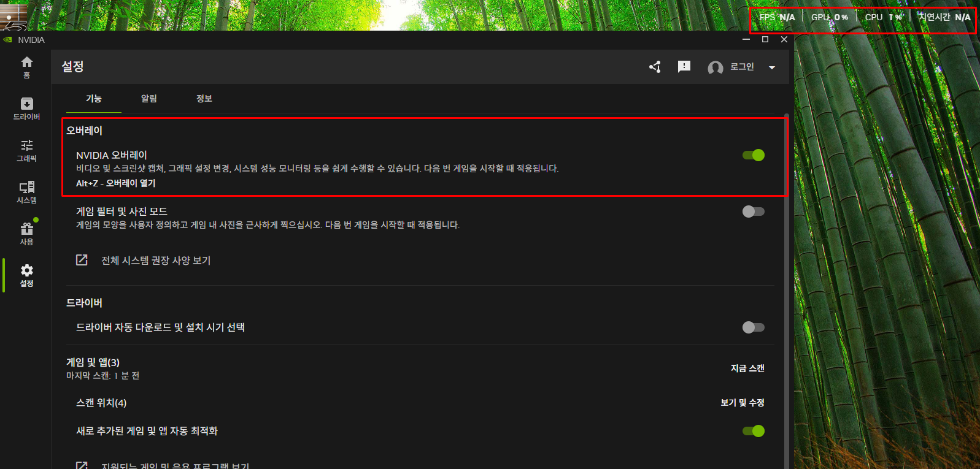Click the 게임 및 앱(3) heading
The image size is (980, 469).
tap(93, 362)
